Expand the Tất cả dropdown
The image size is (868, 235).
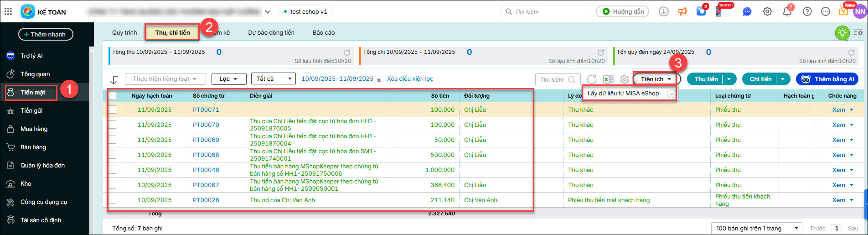[x=273, y=79]
